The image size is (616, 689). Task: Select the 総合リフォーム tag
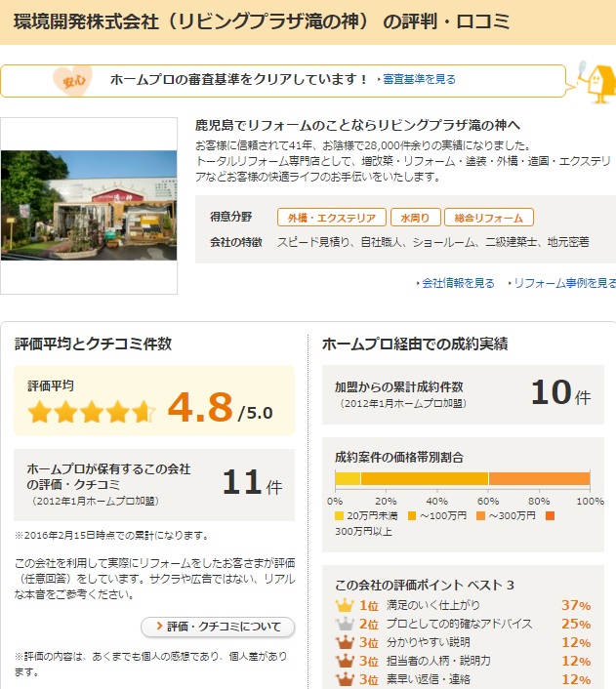[x=488, y=218]
